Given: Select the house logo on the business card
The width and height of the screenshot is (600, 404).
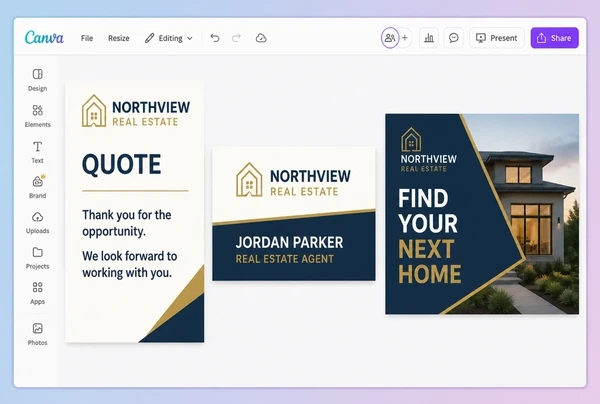Looking at the screenshot, I should point(249,179).
